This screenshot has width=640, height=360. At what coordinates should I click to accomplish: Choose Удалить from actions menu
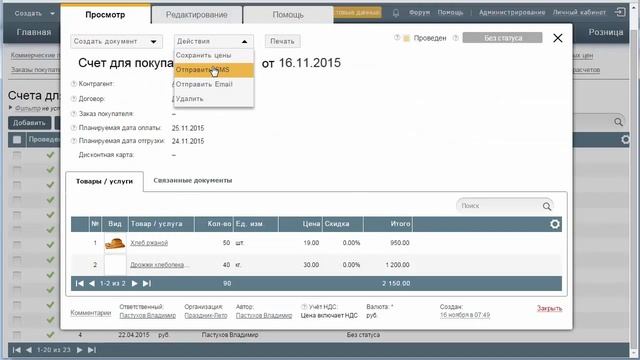[x=214, y=99]
